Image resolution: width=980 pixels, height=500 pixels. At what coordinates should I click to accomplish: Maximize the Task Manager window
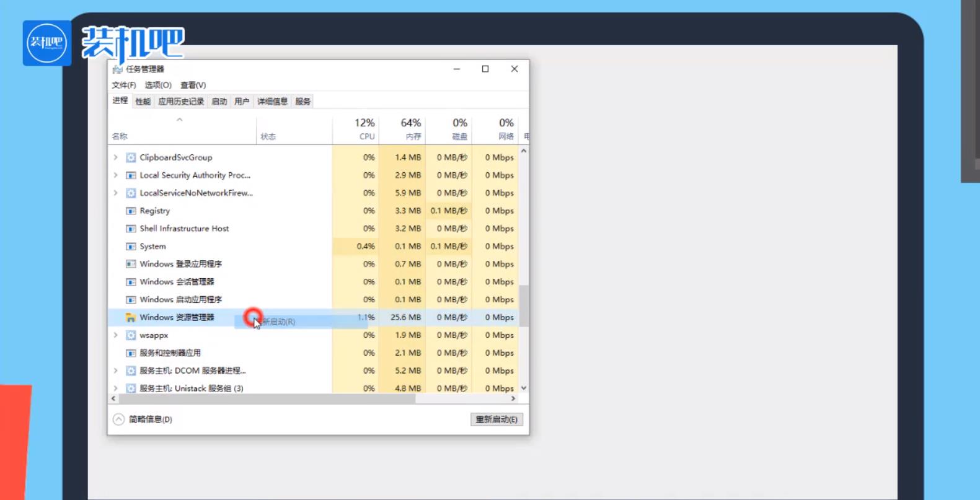485,69
